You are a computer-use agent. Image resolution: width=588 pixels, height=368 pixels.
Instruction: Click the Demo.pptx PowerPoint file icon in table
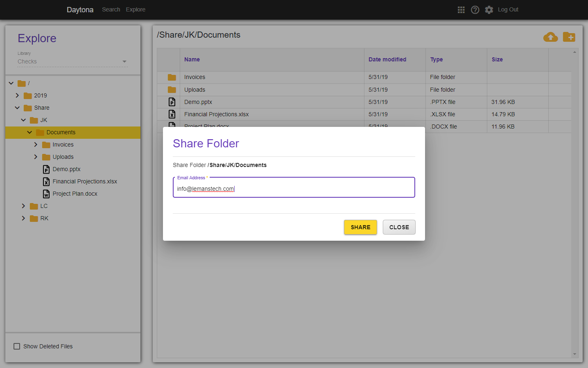pyautogui.click(x=172, y=102)
